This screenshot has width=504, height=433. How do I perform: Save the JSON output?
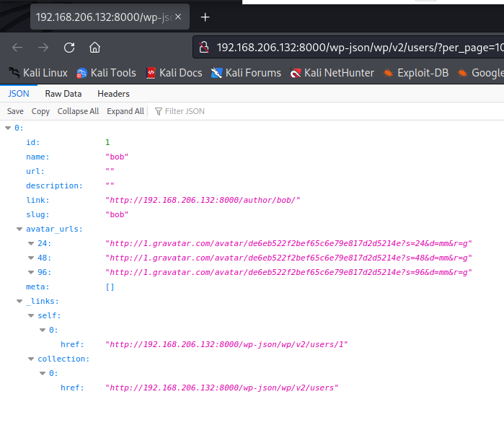[x=15, y=111]
